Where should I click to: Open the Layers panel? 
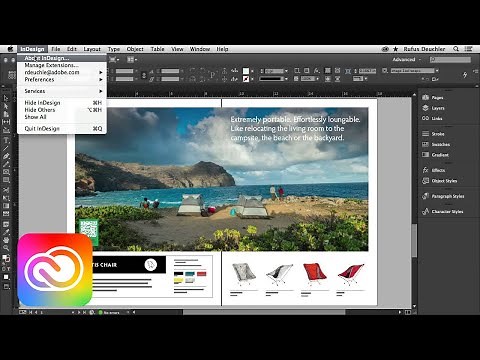pyautogui.click(x=433, y=108)
